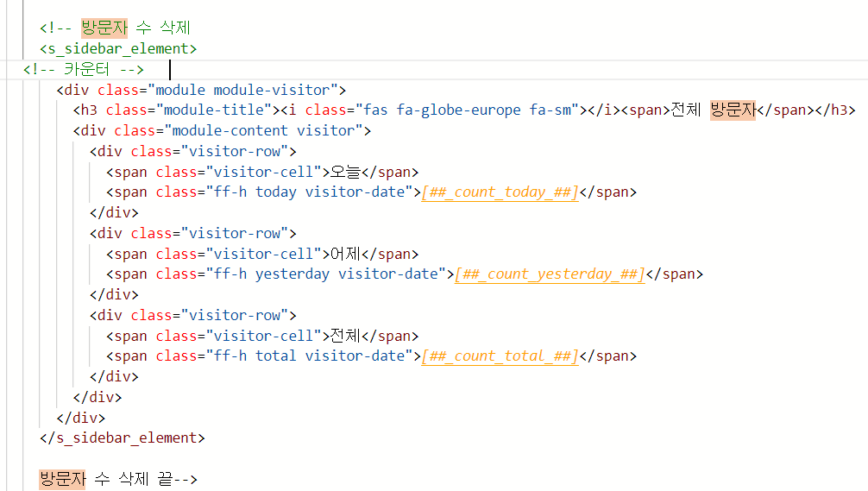Click the 전체 word before 방문자 in the h3
Viewport: 868px width, 491px height.
click(x=686, y=110)
